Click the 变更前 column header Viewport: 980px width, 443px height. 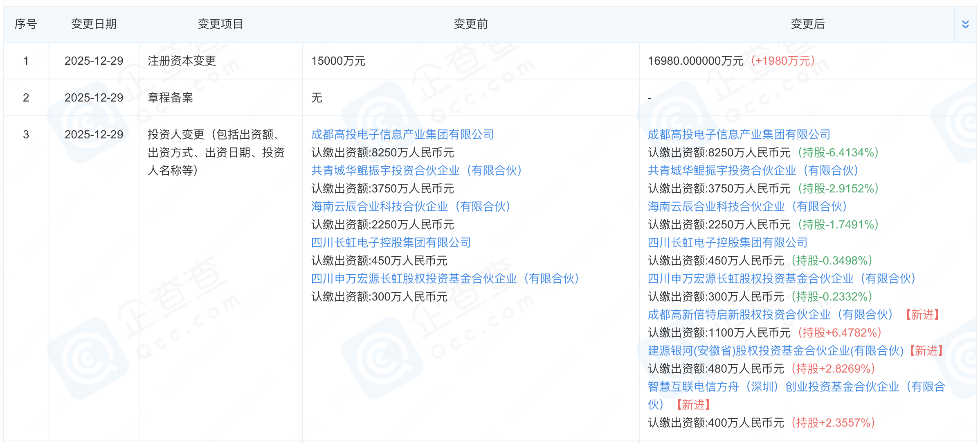(x=471, y=24)
